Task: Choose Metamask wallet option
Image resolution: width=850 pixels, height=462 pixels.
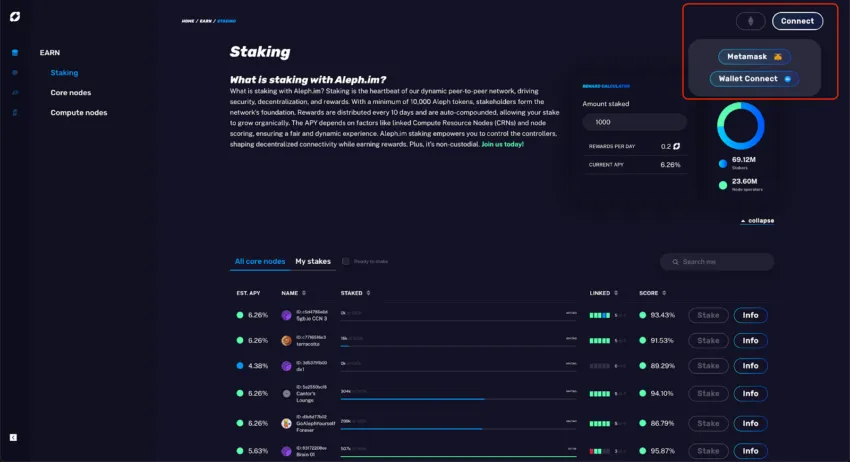Action: tap(754, 56)
